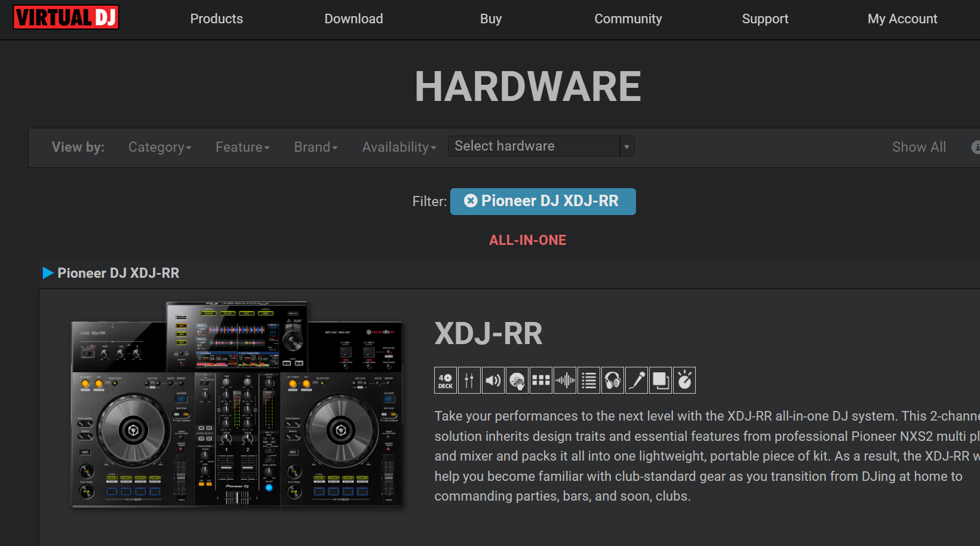Open the Brand dropdown
Image resolution: width=980 pixels, height=546 pixels.
316,147
